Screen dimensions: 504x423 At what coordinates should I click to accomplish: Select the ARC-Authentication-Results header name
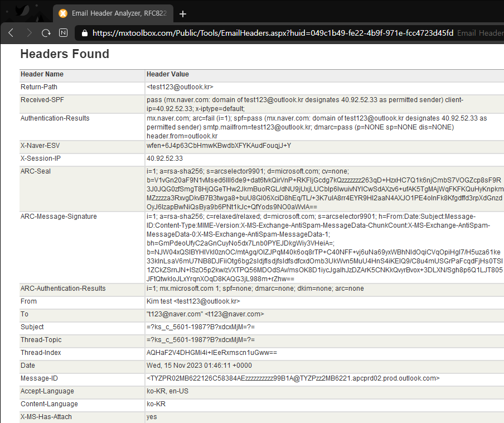pos(63,289)
